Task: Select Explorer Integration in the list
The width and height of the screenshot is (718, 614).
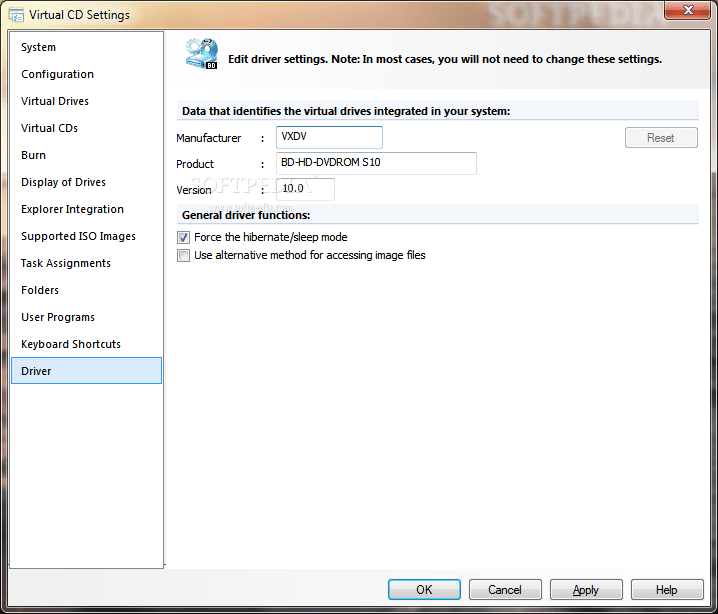Action: [x=86, y=209]
